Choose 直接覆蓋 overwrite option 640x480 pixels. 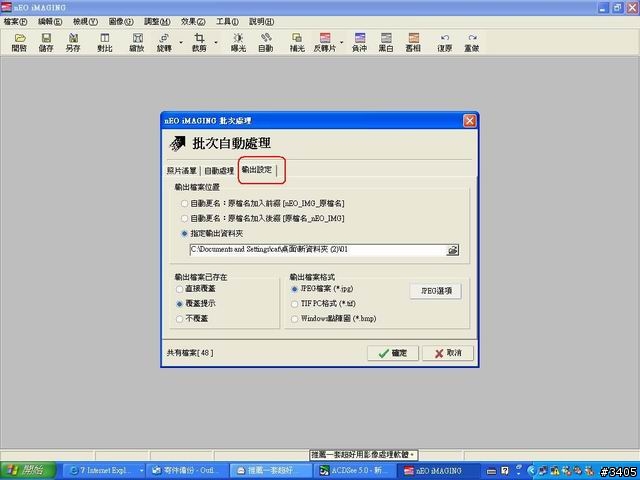click(x=196, y=289)
